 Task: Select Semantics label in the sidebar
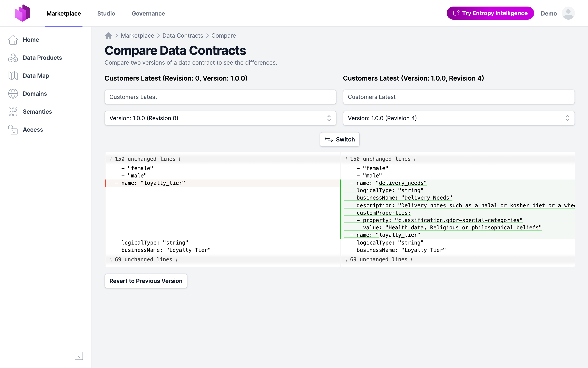[37, 112]
